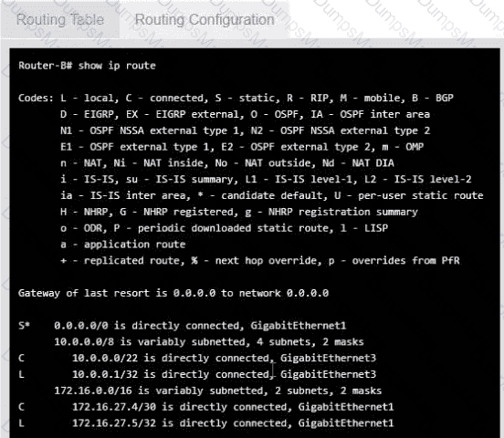Screen dimensions: 504x438
Task: Select the '10.0.0.0/8 is variably subnetted' line
Action: pyautogui.click(x=209, y=341)
